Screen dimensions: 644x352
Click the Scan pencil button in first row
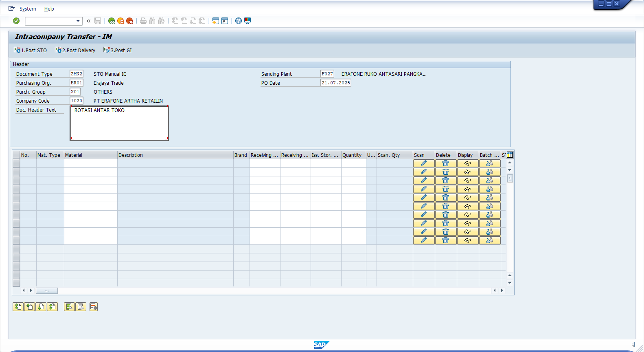point(424,163)
